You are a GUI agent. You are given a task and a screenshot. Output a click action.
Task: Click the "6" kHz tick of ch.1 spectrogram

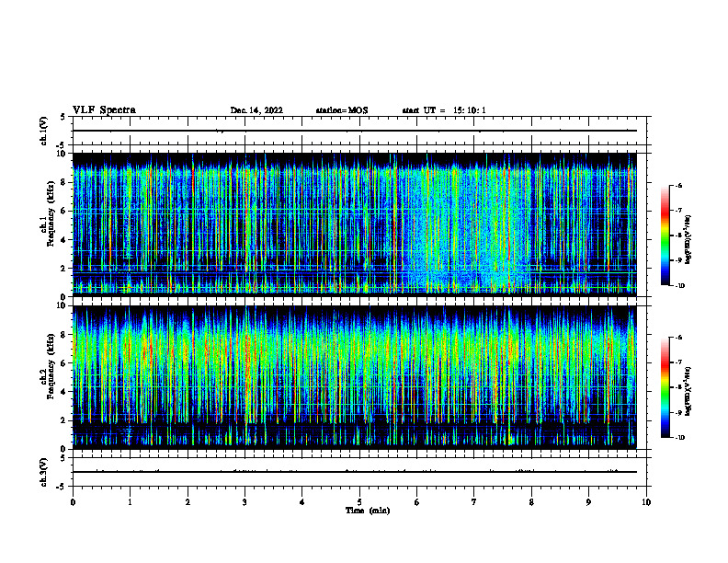[x=64, y=211]
